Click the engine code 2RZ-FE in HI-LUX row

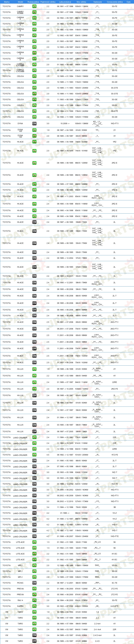tap(114, 389)
